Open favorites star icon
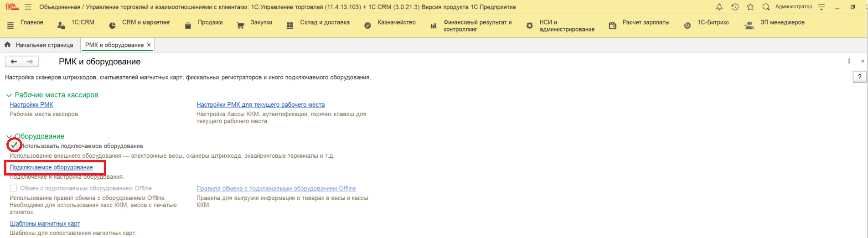This screenshot has height=238, width=868. pos(750,7)
